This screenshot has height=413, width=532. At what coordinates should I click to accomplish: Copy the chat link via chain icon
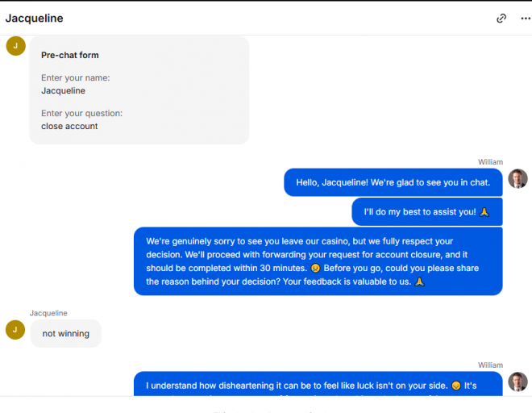(501, 19)
